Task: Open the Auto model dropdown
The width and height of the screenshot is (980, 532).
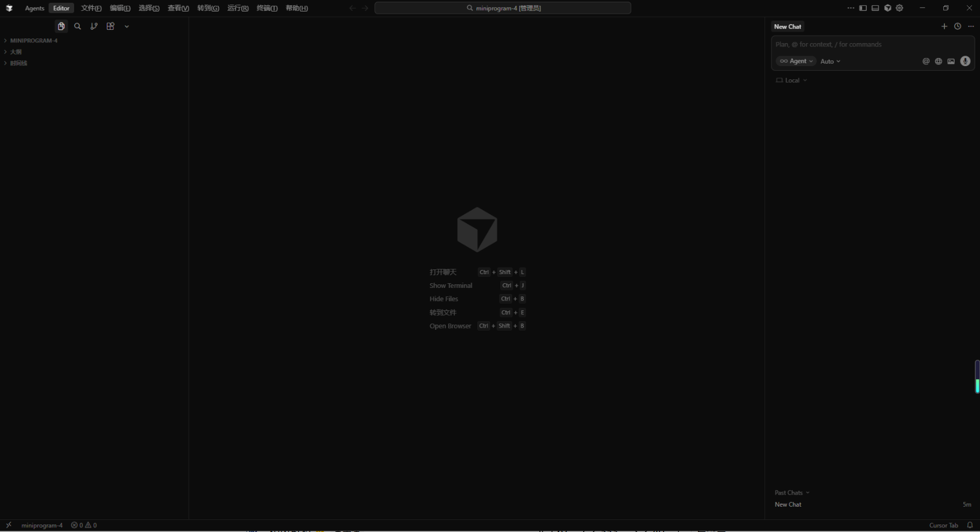Action: [x=830, y=61]
